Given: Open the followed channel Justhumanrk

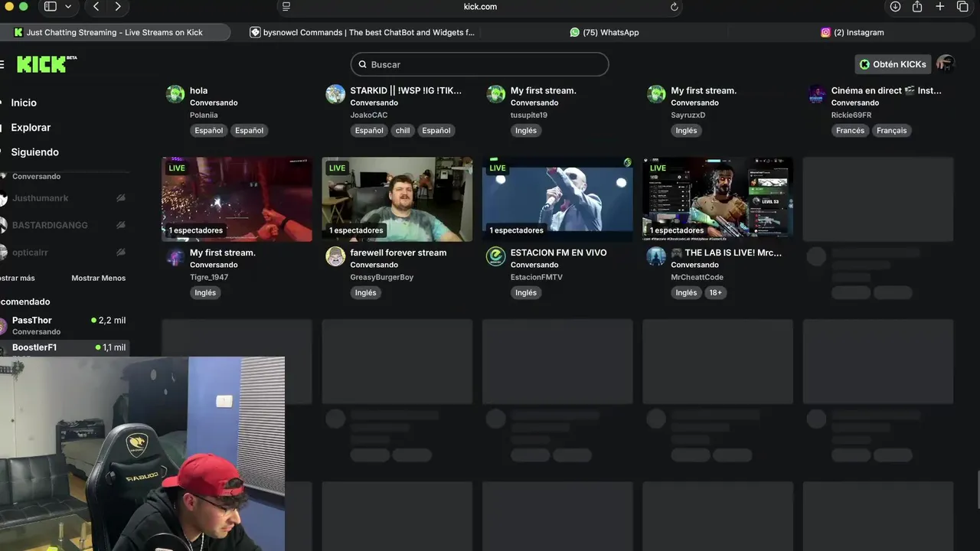Looking at the screenshot, I should click(x=41, y=198).
